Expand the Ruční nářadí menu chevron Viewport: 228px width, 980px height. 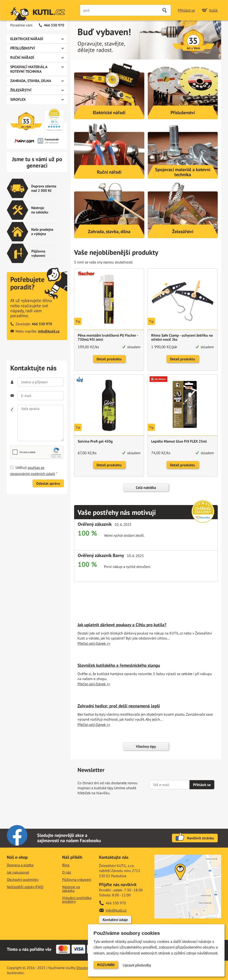62,57
